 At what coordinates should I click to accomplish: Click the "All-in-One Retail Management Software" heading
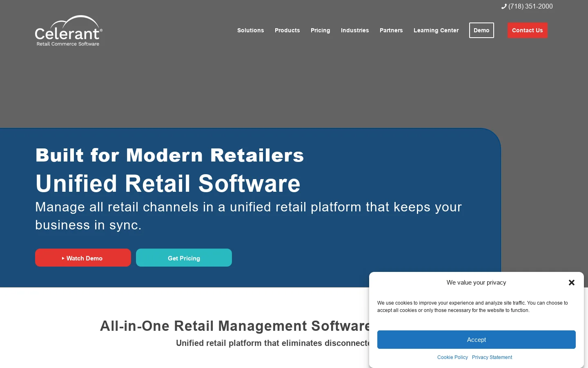pyautogui.click(x=235, y=326)
